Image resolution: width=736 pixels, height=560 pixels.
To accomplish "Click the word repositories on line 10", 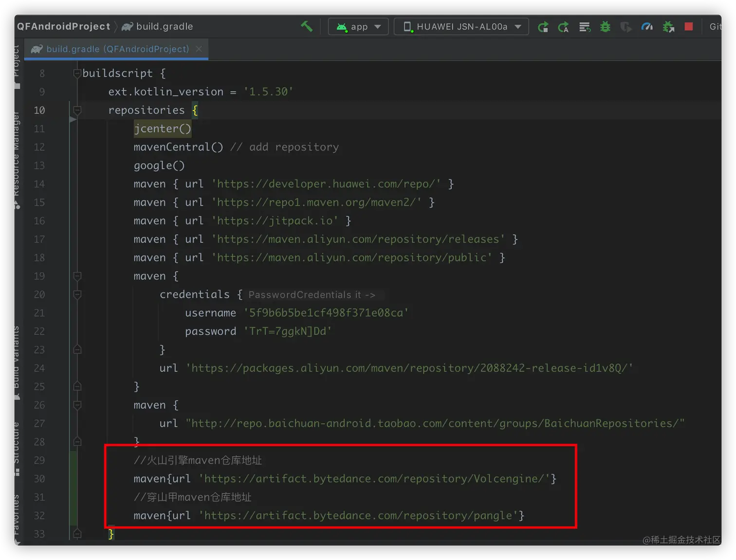I will point(147,110).
